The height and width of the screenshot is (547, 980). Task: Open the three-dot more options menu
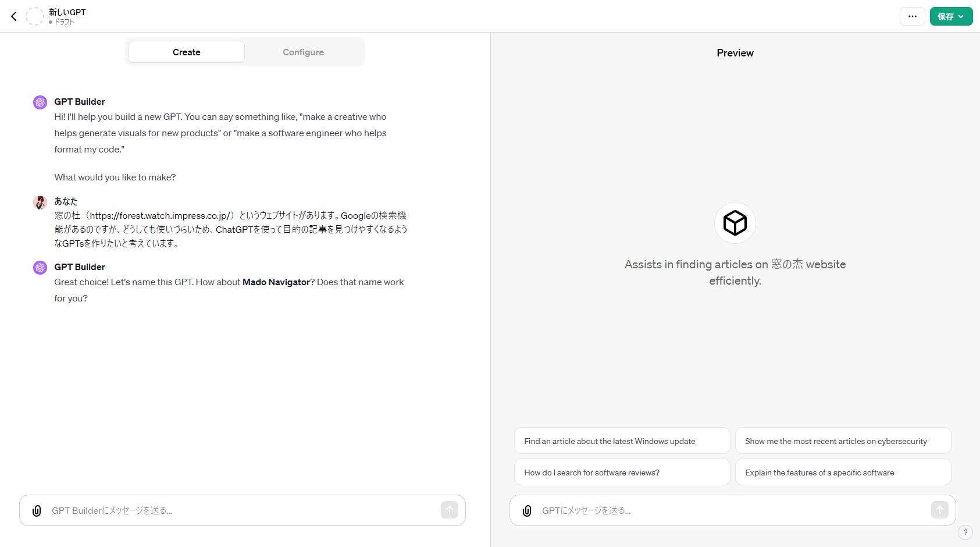pyautogui.click(x=912, y=16)
